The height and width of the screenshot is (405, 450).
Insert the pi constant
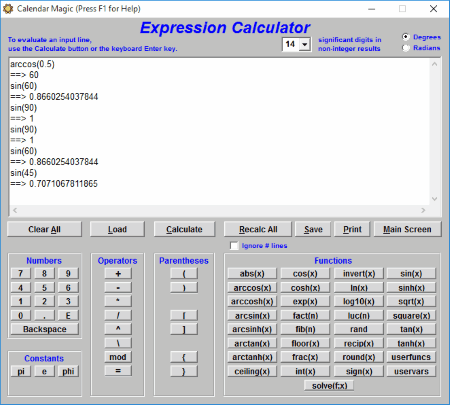pyautogui.click(x=21, y=371)
